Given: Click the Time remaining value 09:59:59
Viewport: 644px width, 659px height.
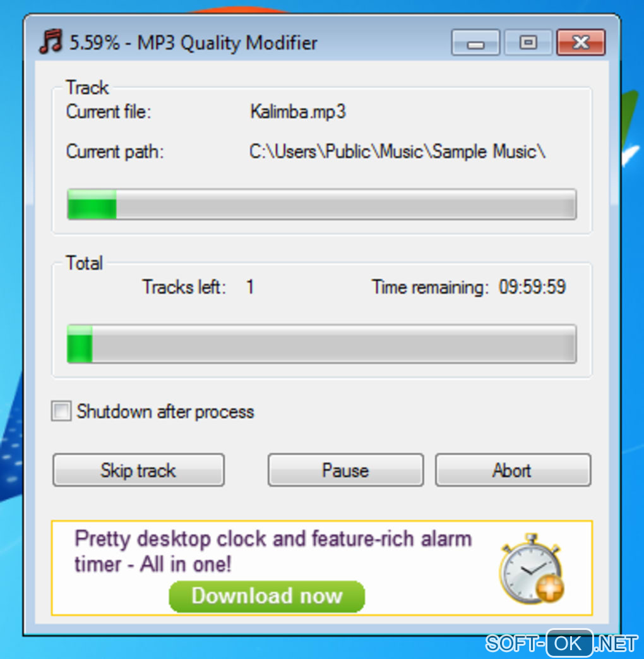Looking at the screenshot, I should click(x=532, y=287).
